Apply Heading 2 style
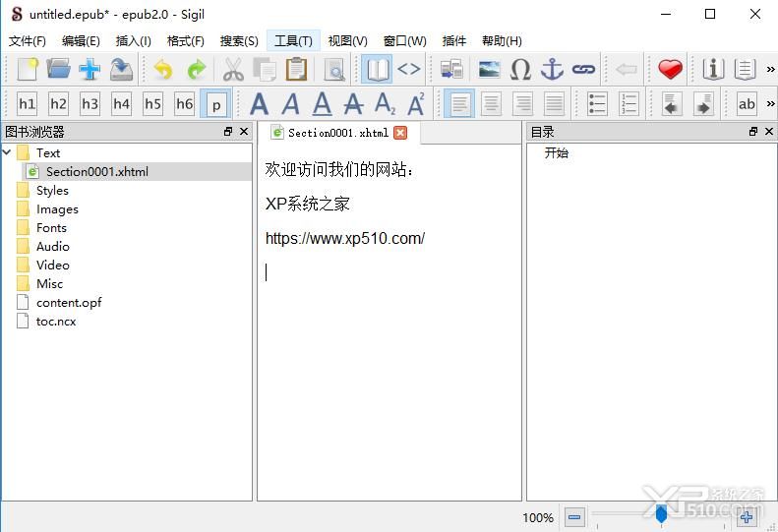778x532 pixels. point(58,103)
